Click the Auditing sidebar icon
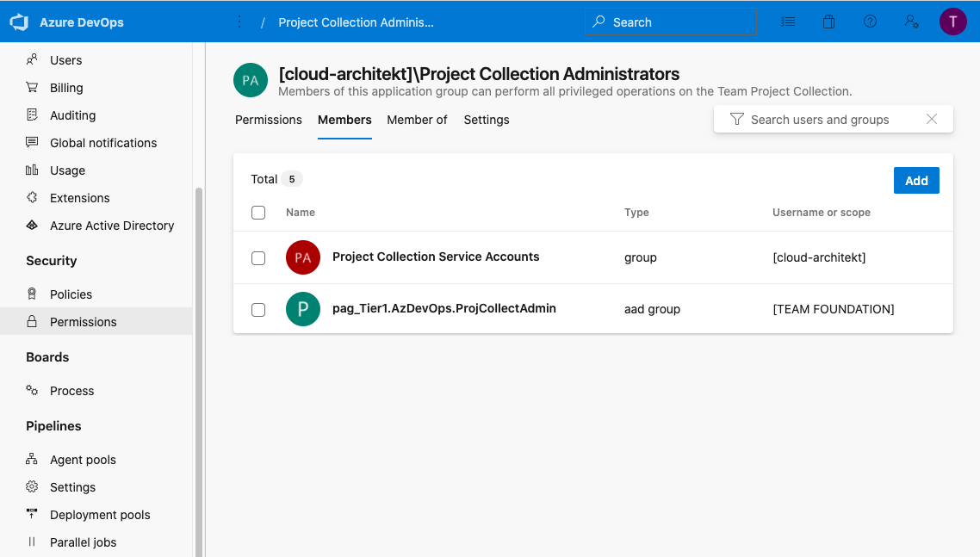The image size is (980, 557). click(x=32, y=114)
